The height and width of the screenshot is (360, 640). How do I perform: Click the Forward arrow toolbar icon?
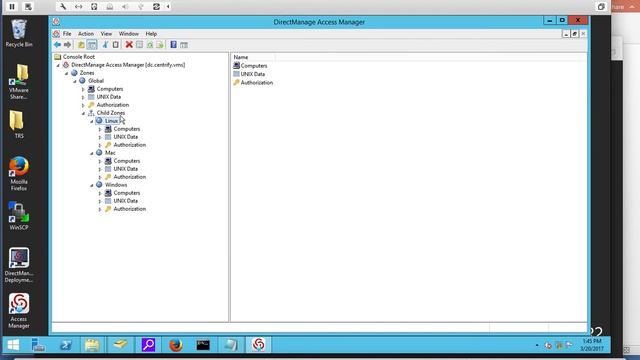[x=67, y=45]
